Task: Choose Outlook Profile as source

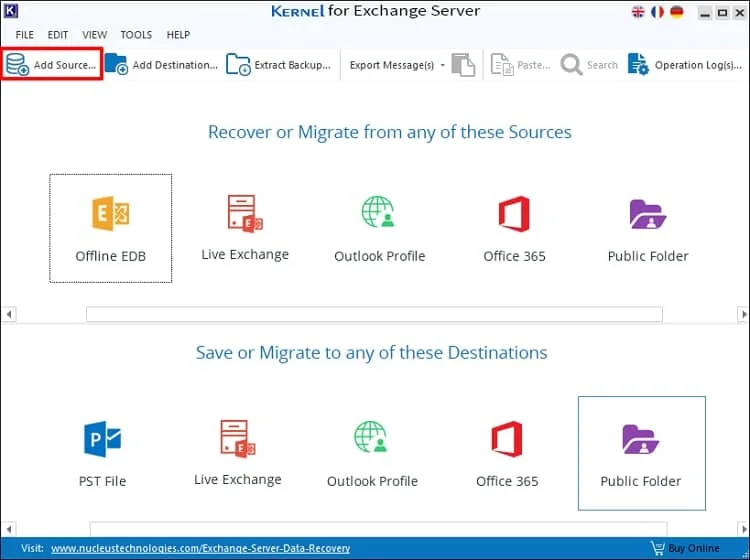Action: coord(379,228)
